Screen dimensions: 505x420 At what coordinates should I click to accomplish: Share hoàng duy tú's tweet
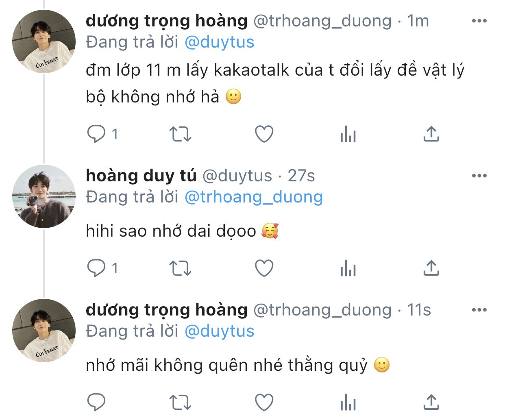coord(431,268)
